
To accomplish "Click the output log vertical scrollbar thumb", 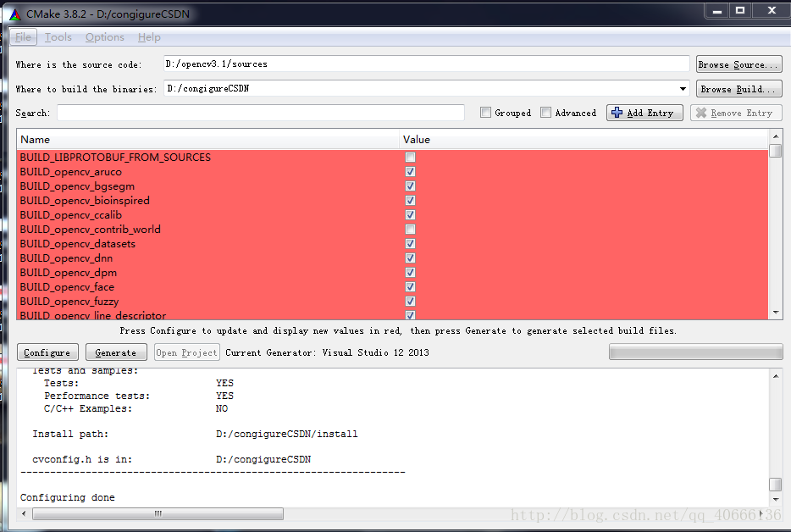I will coord(776,485).
